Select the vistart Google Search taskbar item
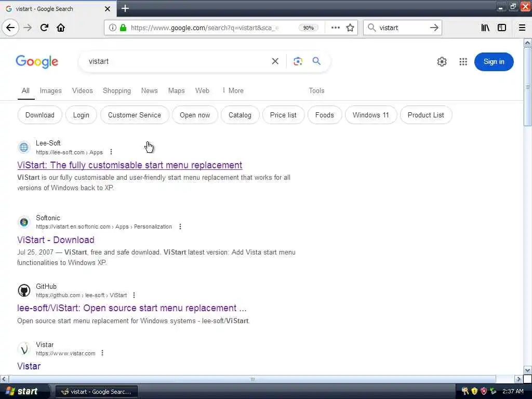This screenshot has height=399, width=532. 96,392
